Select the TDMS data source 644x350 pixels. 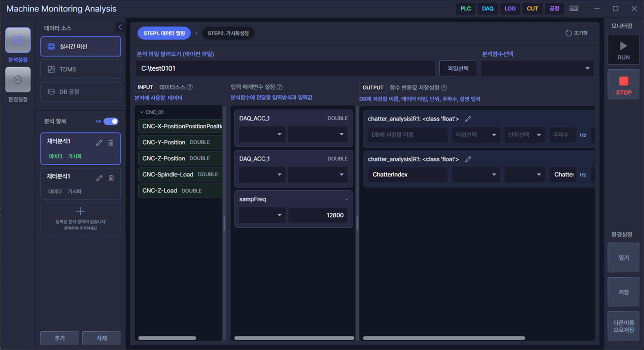81,69
